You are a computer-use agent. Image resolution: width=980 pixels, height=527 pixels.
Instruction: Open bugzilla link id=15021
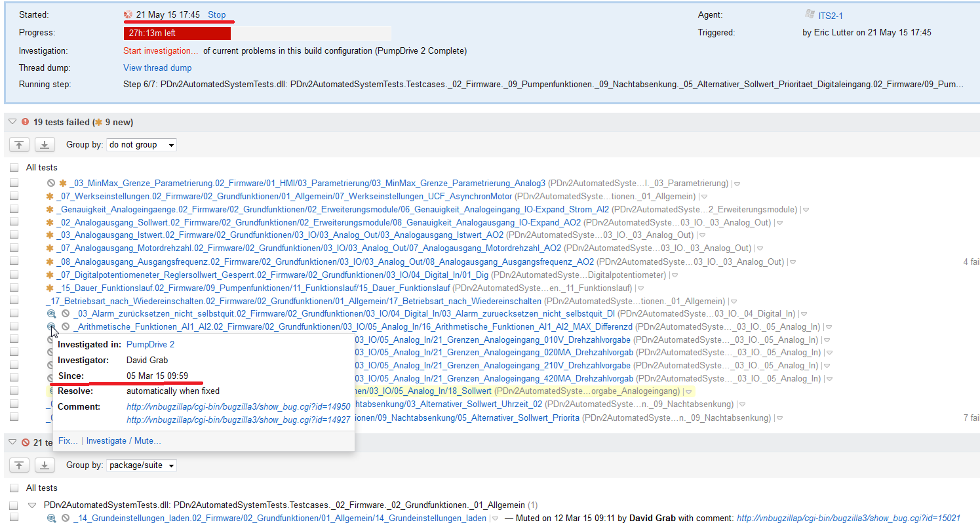coord(848,518)
